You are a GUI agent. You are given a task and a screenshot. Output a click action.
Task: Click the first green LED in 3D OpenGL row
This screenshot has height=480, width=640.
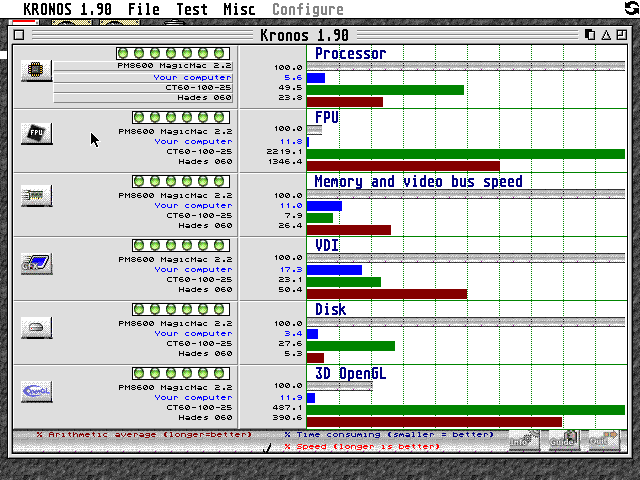point(139,373)
